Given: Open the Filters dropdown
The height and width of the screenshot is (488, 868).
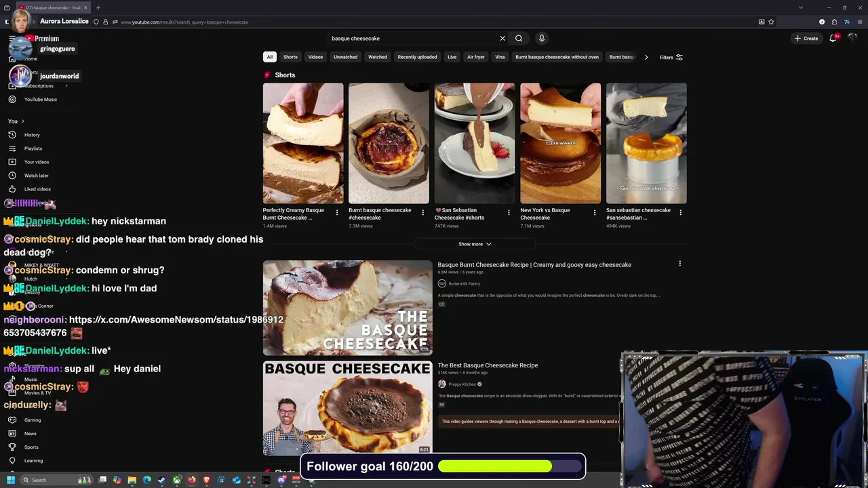Looking at the screenshot, I should click(671, 58).
